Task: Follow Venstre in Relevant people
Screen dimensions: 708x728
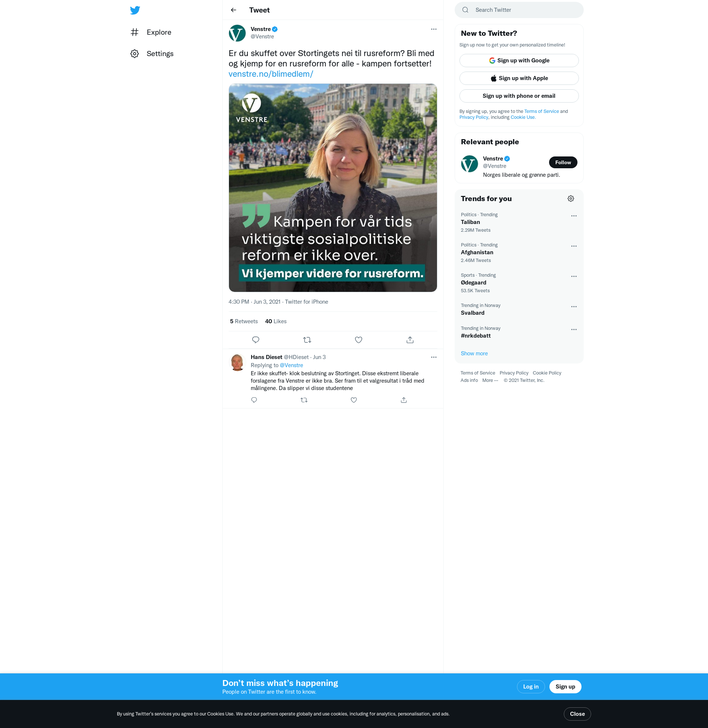Action: click(x=563, y=163)
